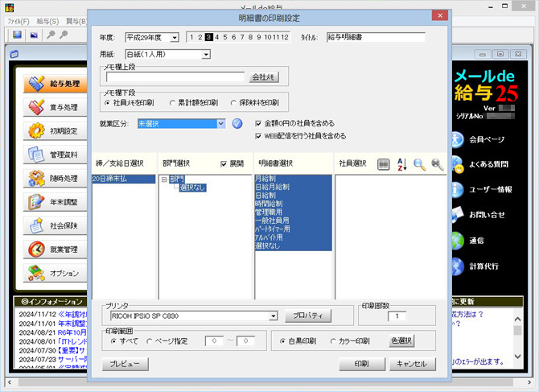The height and width of the screenshot is (392, 539).
Task: Open the 年度 dropdown
Action: coord(175,38)
